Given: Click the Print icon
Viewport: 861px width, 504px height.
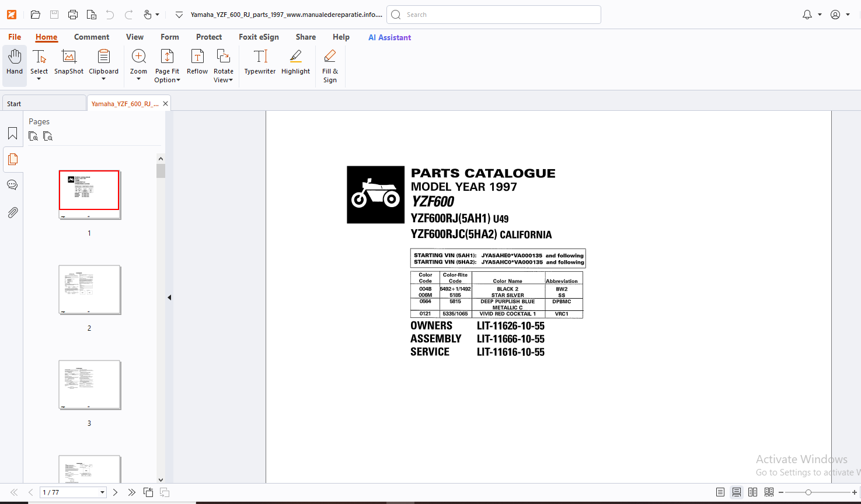Looking at the screenshot, I should pyautogui.click(x=73, y=15).
